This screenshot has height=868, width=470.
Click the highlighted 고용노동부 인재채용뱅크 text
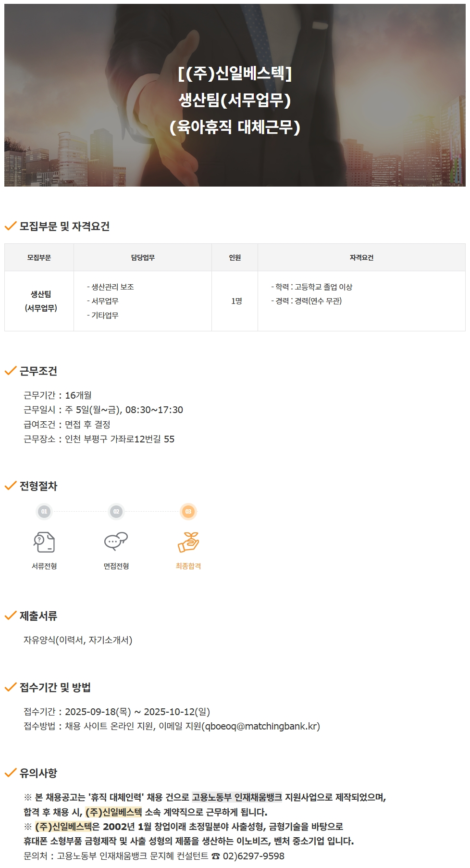click(237, 797)
